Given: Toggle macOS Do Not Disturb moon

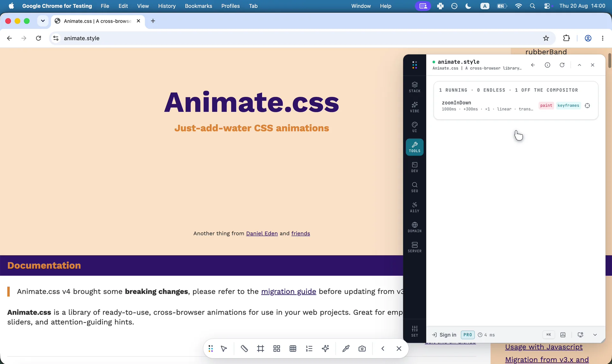Looking at the screenshot, I should (468, 6).
